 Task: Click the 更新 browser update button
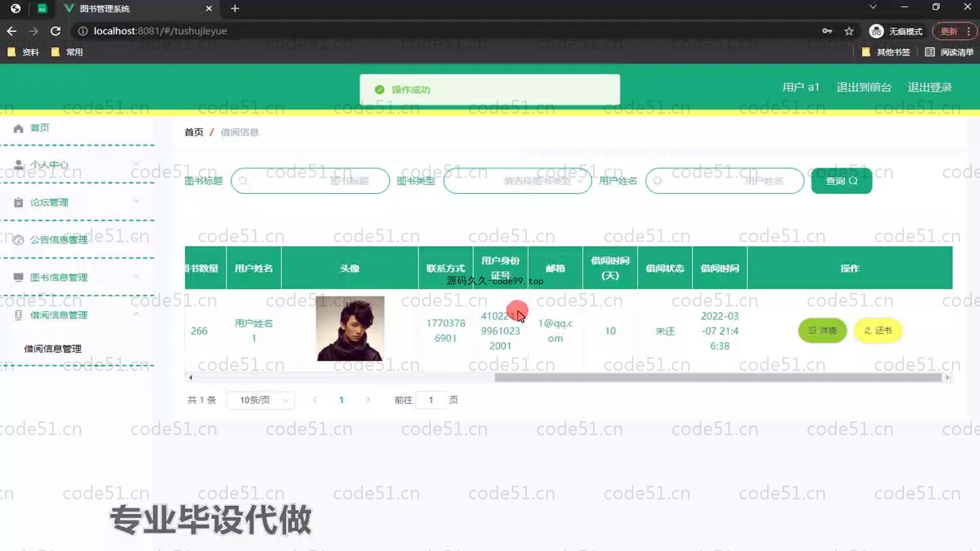[x=949, y=31]
